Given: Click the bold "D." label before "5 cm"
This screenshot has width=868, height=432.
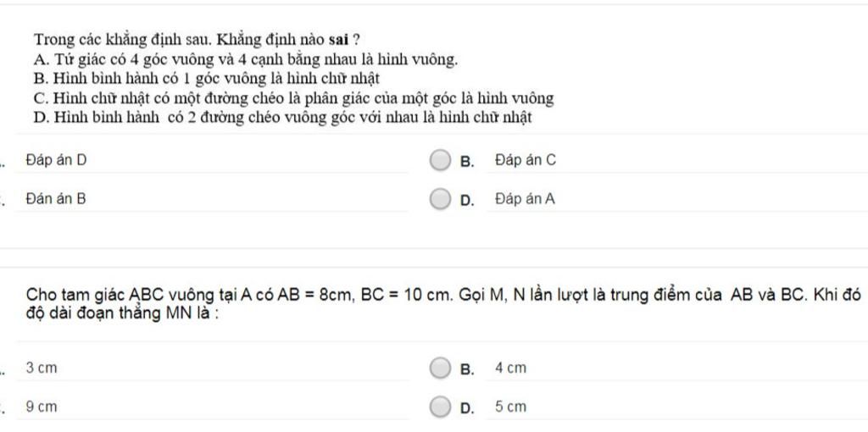Looking at the screenshot, I should tap(467, 408).
